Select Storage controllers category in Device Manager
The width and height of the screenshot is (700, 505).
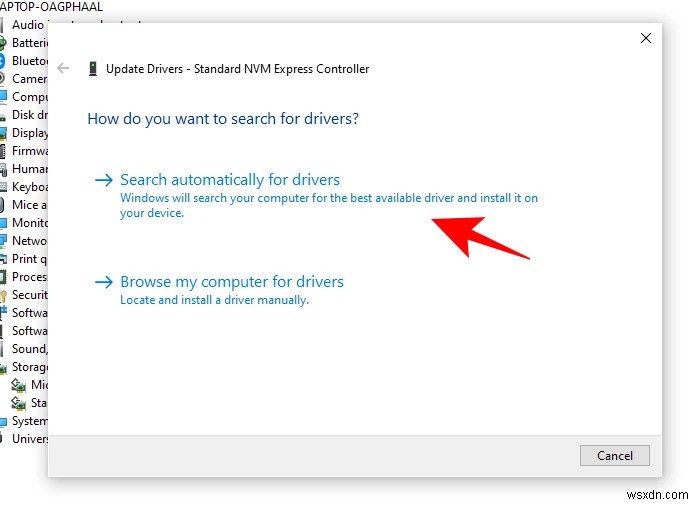pyautogui.click(x=29, y=367)
